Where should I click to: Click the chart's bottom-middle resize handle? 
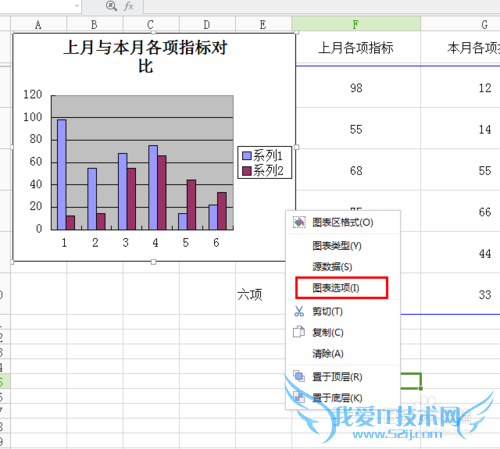(153, 262)
